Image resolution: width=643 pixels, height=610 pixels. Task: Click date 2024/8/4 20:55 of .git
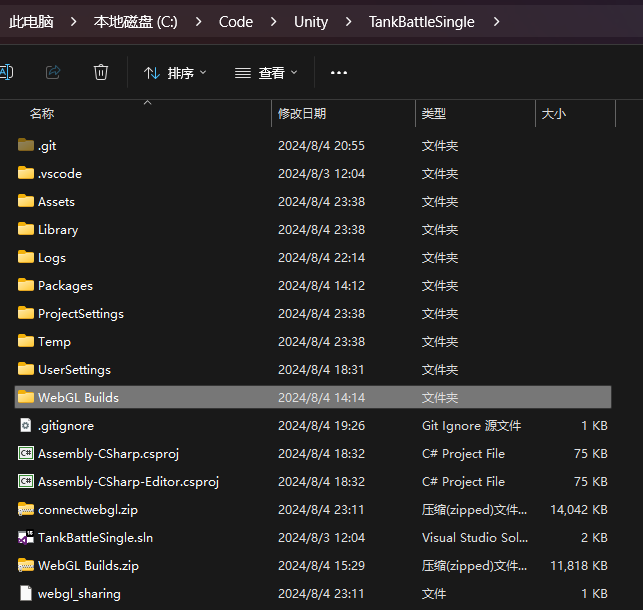(x=322, y=146)
